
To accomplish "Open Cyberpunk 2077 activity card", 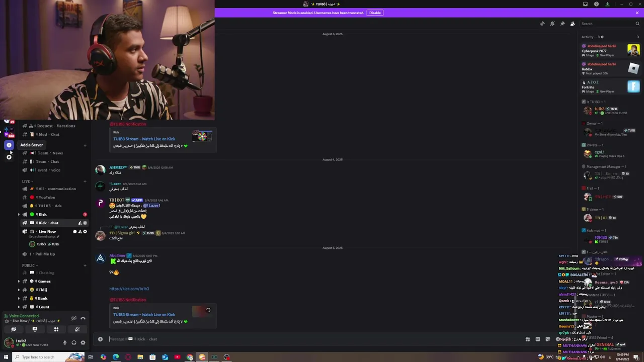I will click(x=610, y=50).
